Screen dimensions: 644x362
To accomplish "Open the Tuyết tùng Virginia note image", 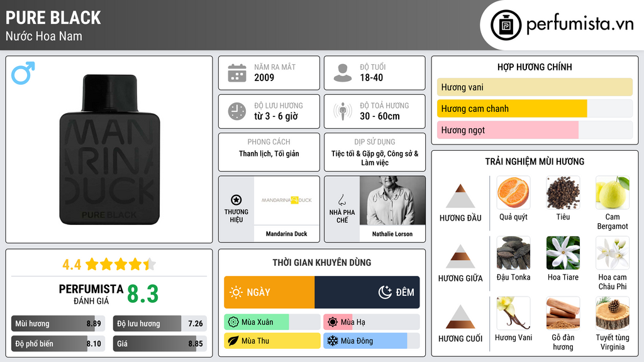I will 613,313.
